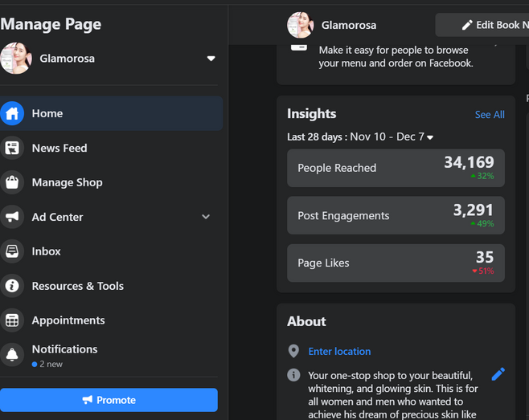Open the People Reached insight card
This screenshot has height=420, width=529.
click(x=396, y=168)
